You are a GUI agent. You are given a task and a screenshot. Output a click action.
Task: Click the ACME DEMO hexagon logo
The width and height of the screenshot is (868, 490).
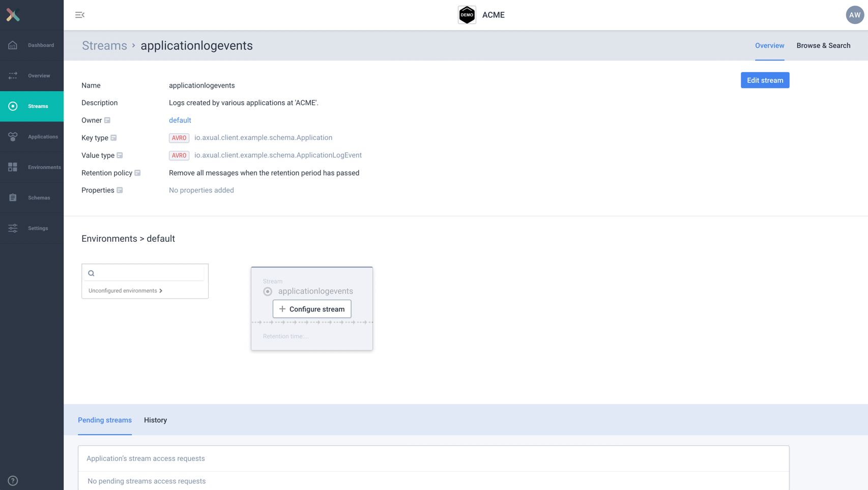(x=467, y=15)
